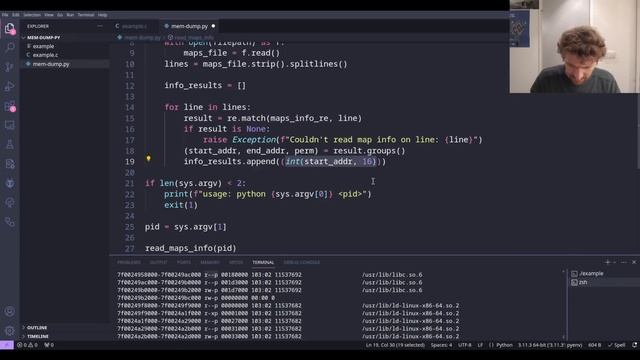Change file encoding via UTF-8

(464, 345)
